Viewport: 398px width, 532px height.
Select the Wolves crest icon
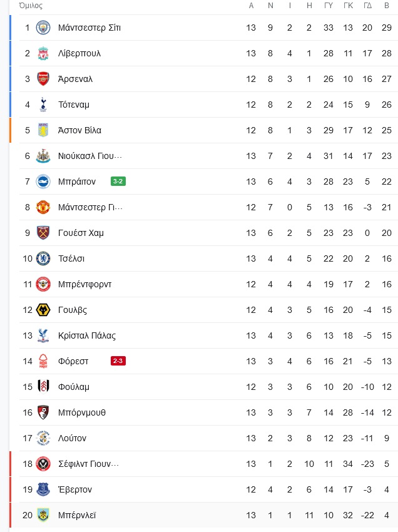tap(43, 310)
